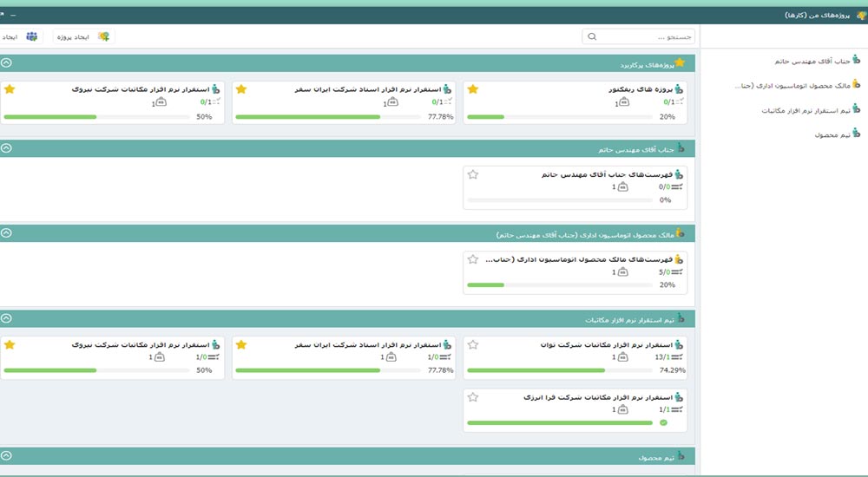Click the task checklist icon on پروژه های ریفکتور card
The height and width of the screenshot is (477, 868).
point(680,101)
